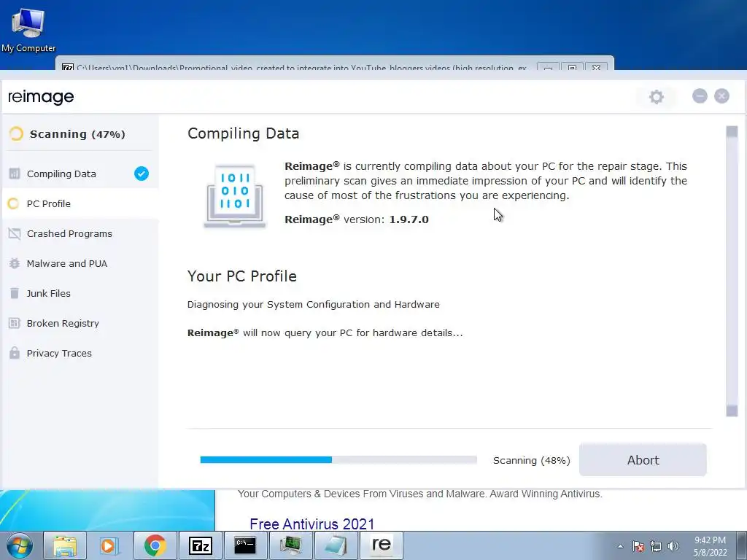
Task: Open Broken Registry section
Action: coord(79,323)
